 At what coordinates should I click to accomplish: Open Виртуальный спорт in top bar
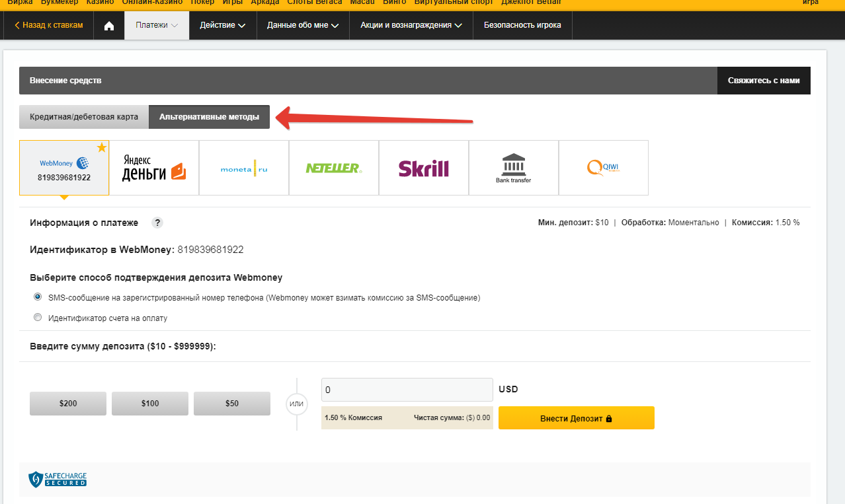pyautogui.click(x=454, y=3)
